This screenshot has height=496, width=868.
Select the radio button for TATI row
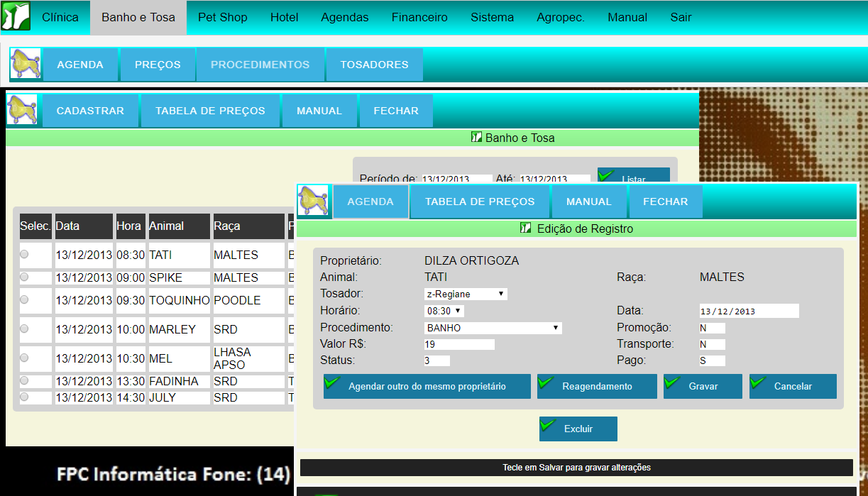[24, 254]
